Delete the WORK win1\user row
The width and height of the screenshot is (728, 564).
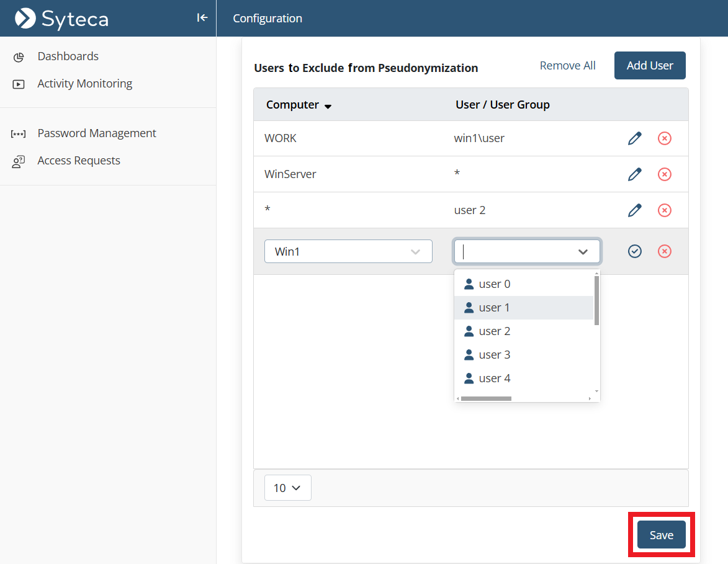coord(664,138)
